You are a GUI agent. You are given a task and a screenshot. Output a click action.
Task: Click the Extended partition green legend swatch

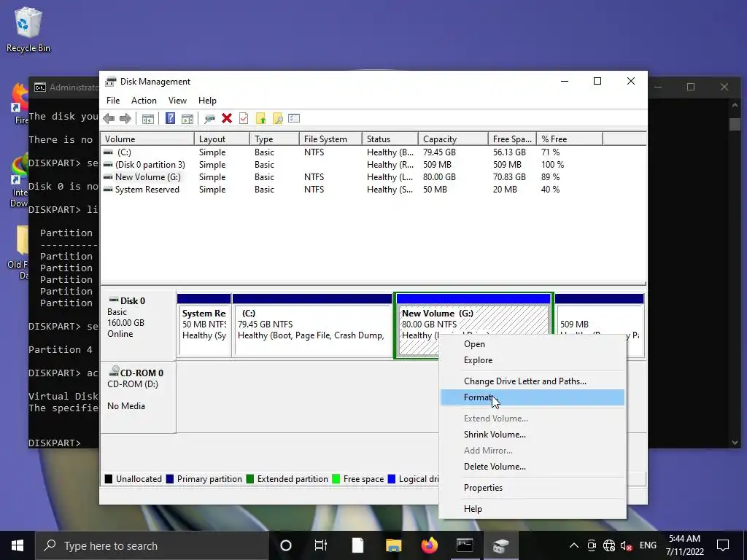pyautogui.click(x=250, y=479)
